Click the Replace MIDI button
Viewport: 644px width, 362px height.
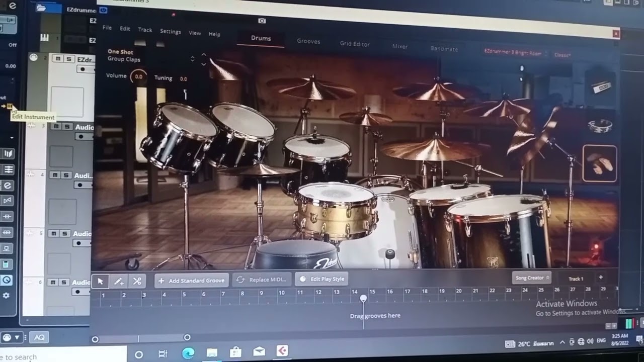[x=262, y=280]
